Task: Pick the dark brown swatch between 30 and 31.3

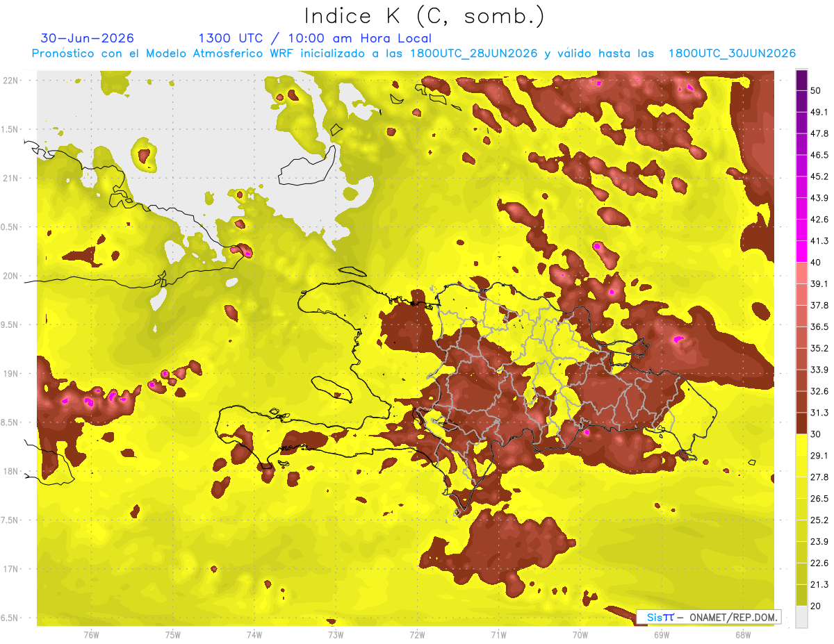Action: [x=801, y=423]
